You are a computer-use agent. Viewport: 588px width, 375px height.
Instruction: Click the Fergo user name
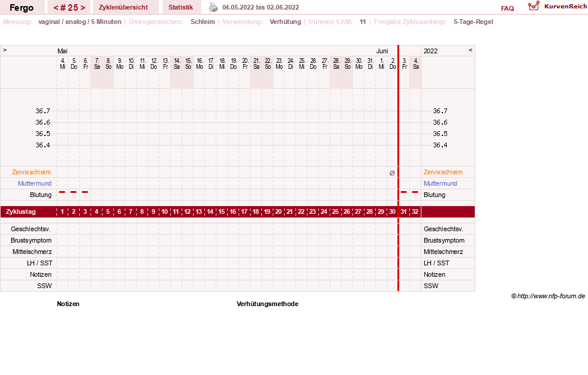coord(22,8)
